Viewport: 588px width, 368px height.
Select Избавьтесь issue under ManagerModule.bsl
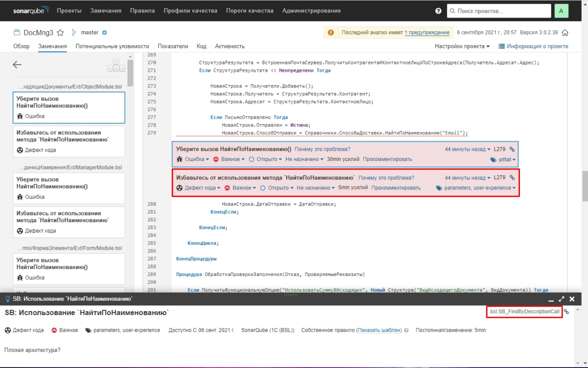tap(69, 222)
